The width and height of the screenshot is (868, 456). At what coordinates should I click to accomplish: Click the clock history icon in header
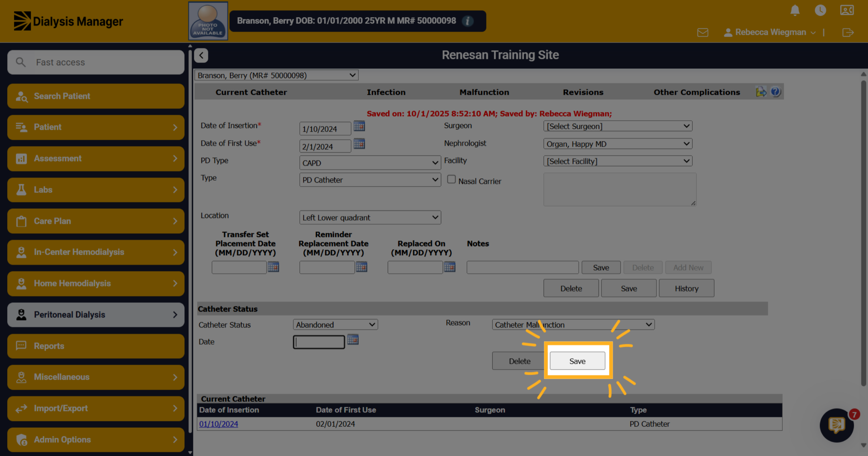(x=820, y=10)
